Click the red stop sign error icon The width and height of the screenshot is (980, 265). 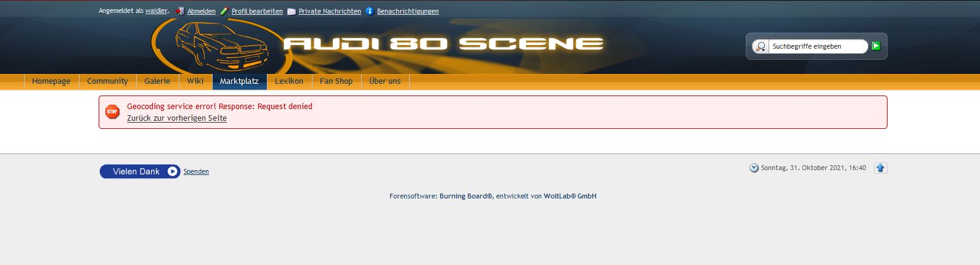112,112
